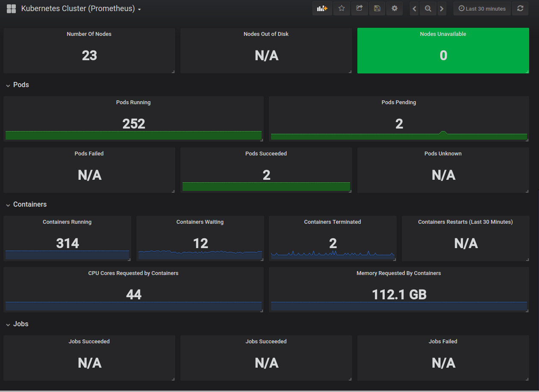
Task: Click resize handle of Number Of Nodes panel
Action: click(x=173, y=71)
